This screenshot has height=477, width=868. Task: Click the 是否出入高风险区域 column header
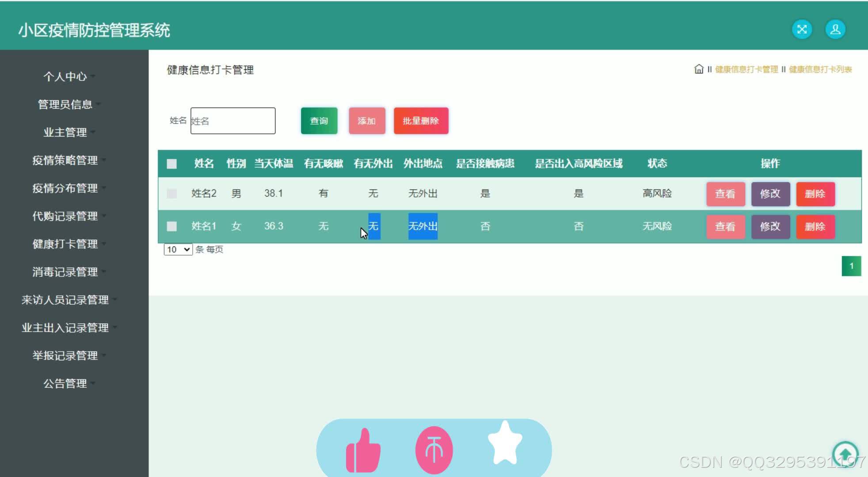tap(579, 163)
